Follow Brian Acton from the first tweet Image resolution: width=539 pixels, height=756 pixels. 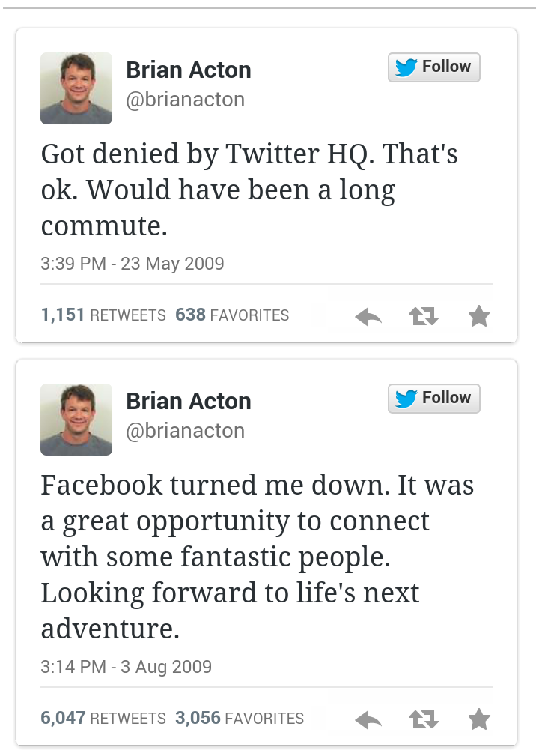click(434, 67)
